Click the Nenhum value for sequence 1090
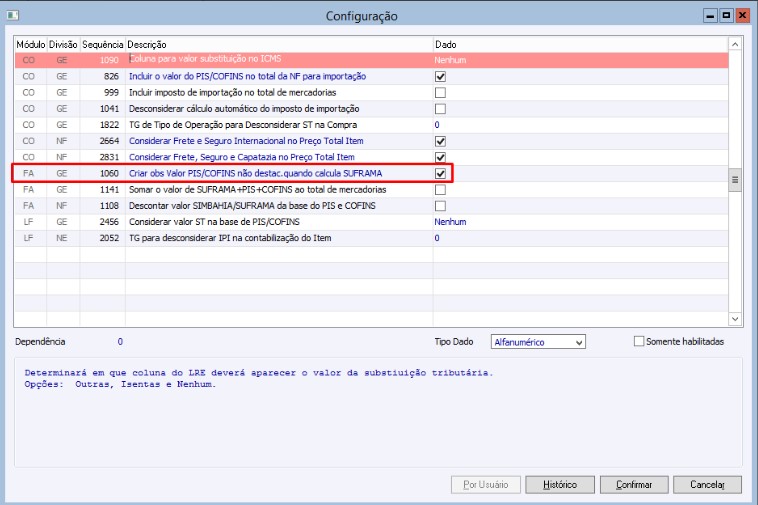Screen dimensions: 758x505 point(450,60)
